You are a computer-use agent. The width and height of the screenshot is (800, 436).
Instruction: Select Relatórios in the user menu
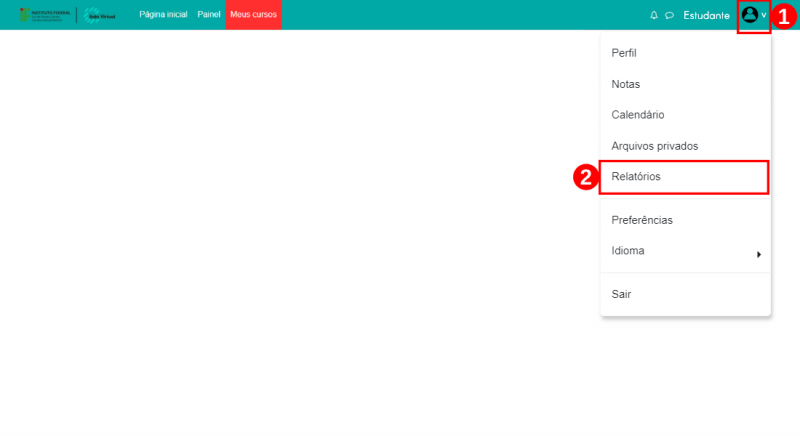point(685,176)
